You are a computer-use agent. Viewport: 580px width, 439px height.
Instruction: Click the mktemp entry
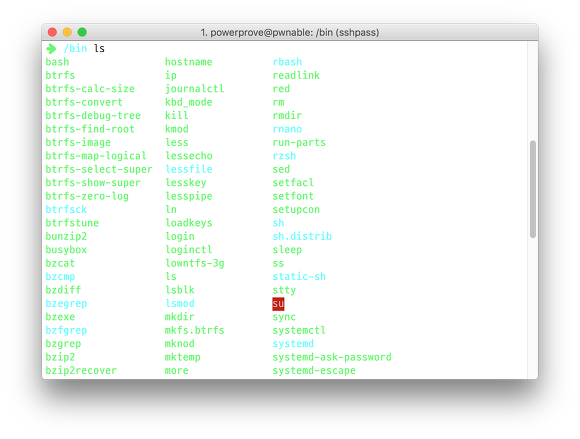tap(183, 357)
